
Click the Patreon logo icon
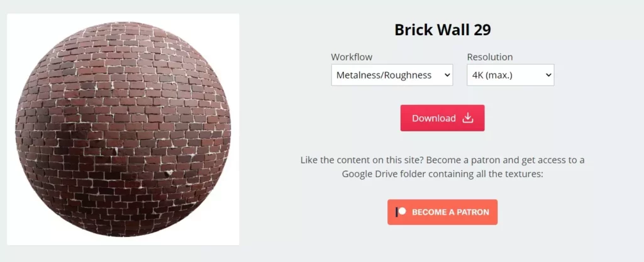pos(401,212)
